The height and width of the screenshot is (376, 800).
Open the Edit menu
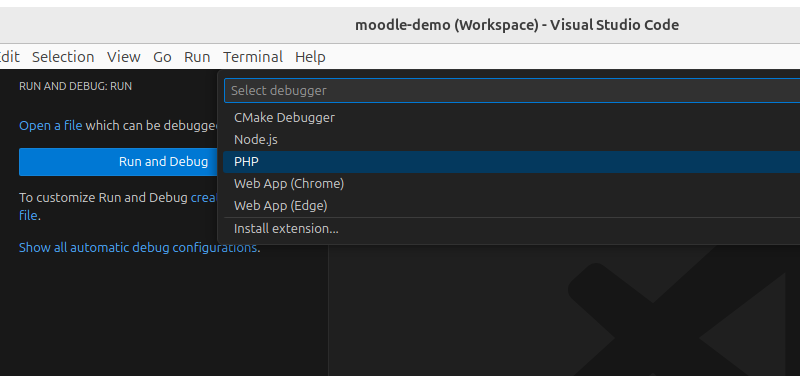(x=9, y=57)
